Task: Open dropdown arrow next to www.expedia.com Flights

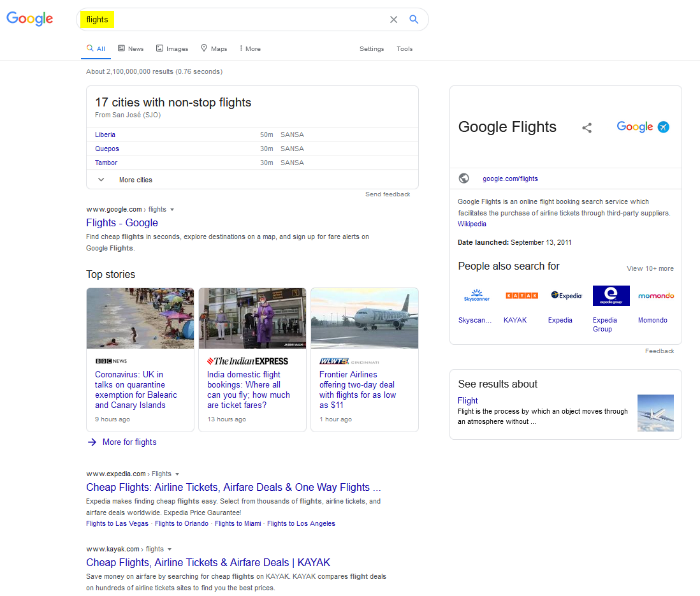Action: point(177,474)
